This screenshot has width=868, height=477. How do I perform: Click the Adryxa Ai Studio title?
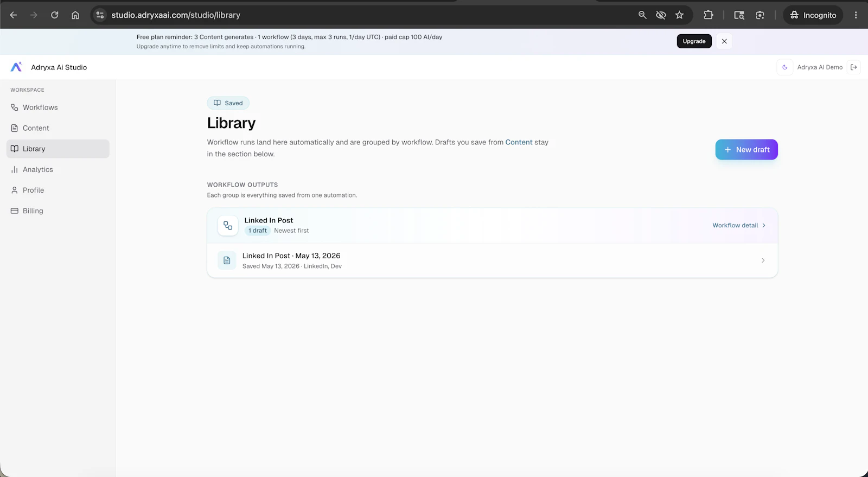59,67
